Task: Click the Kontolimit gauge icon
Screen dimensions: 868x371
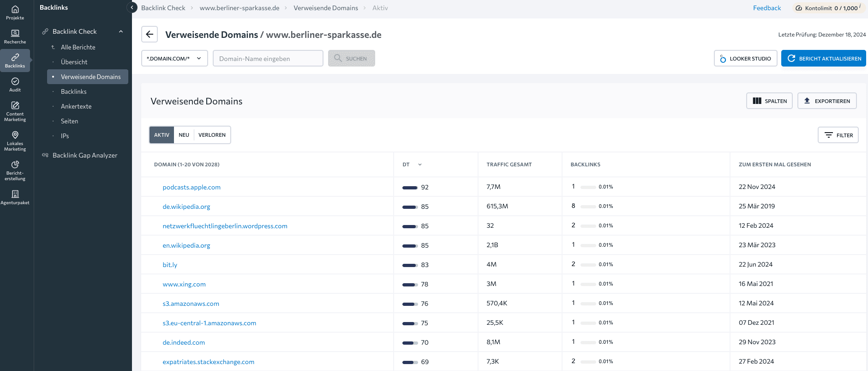Action: [799, 8]
